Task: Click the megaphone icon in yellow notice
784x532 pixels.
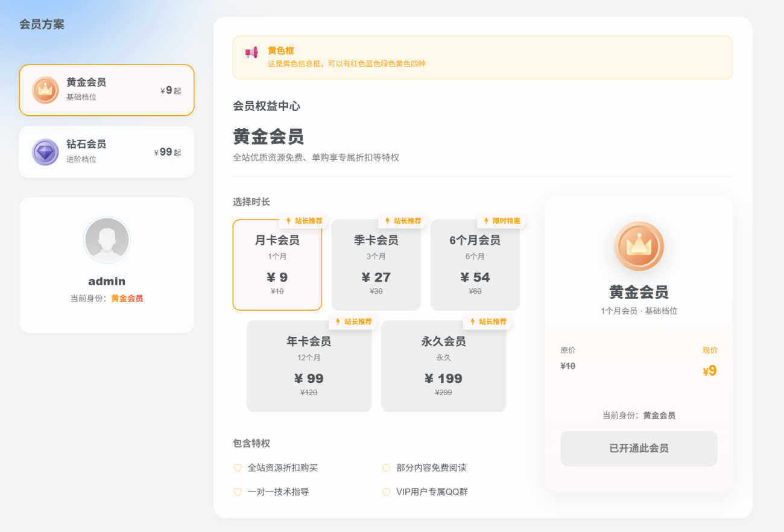Action: pyautogui.click(x=251, y=52)
